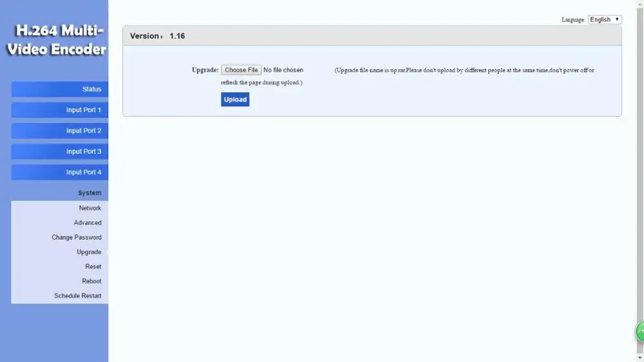The image size is (644, 362).
Task: Click the scrollbar up arrow
Action: point(640,3)
